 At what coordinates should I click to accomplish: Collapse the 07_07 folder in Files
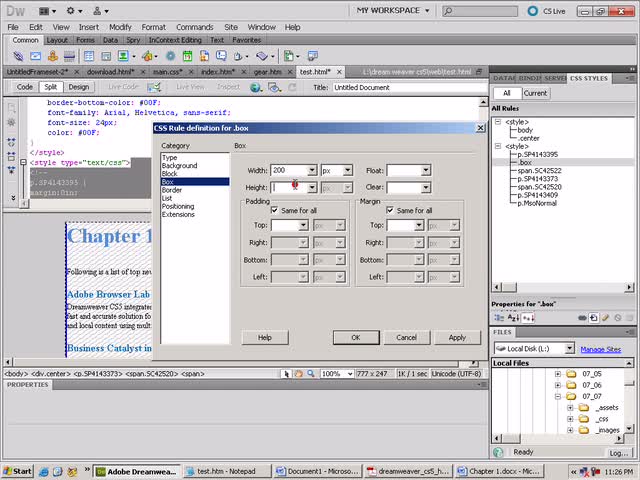(558, 396)
